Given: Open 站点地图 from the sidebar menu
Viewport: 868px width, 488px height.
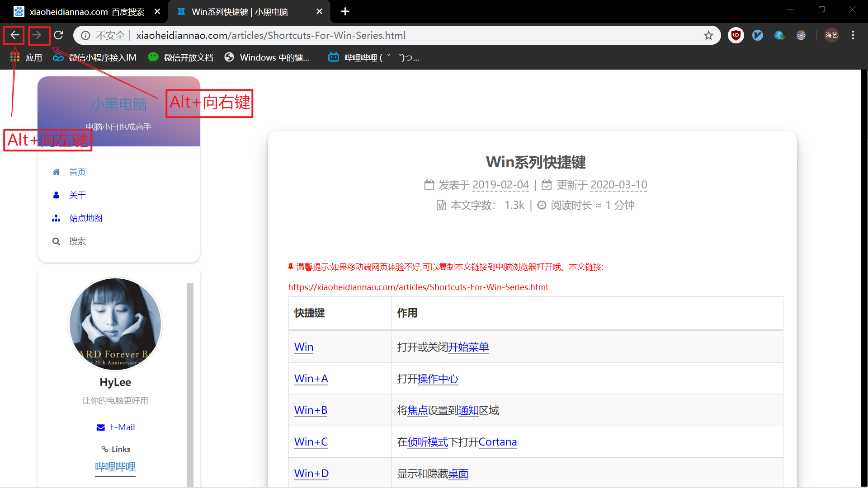Looking at the screenshot, I should pos(85,218).
